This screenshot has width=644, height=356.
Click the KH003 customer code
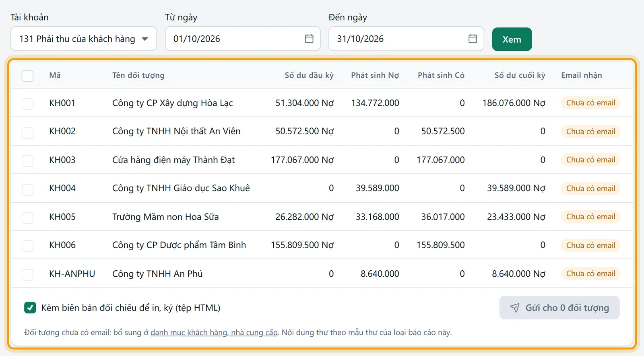62,160
